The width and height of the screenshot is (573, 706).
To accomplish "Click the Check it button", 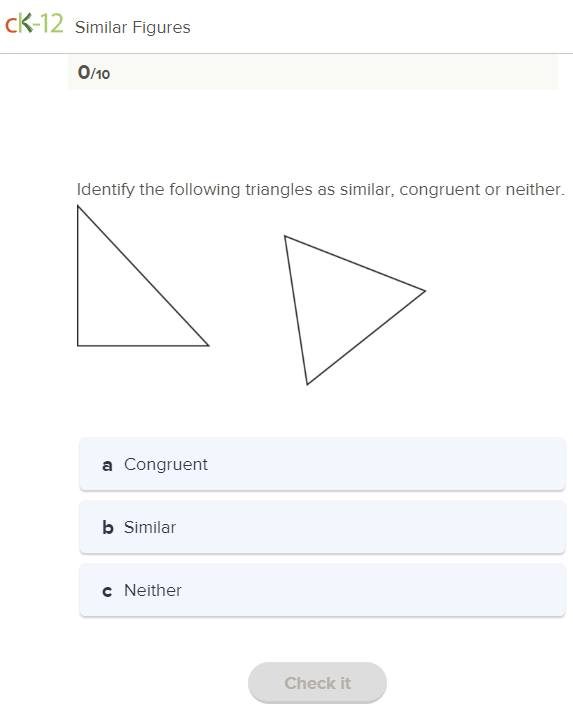I will pos(317,683).
